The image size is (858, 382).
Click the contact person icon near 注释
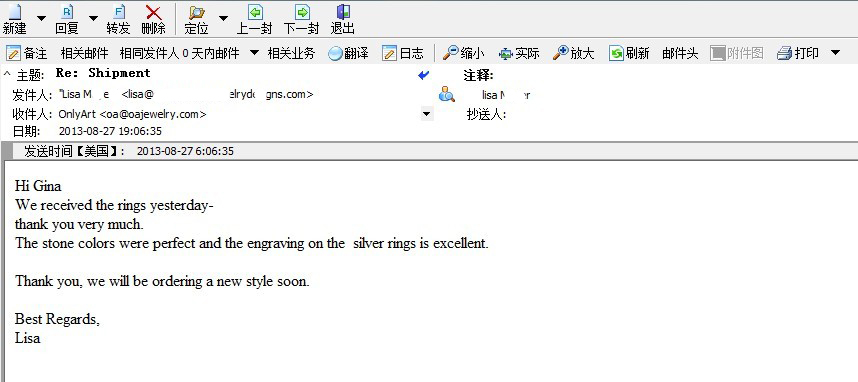[447, 95]
